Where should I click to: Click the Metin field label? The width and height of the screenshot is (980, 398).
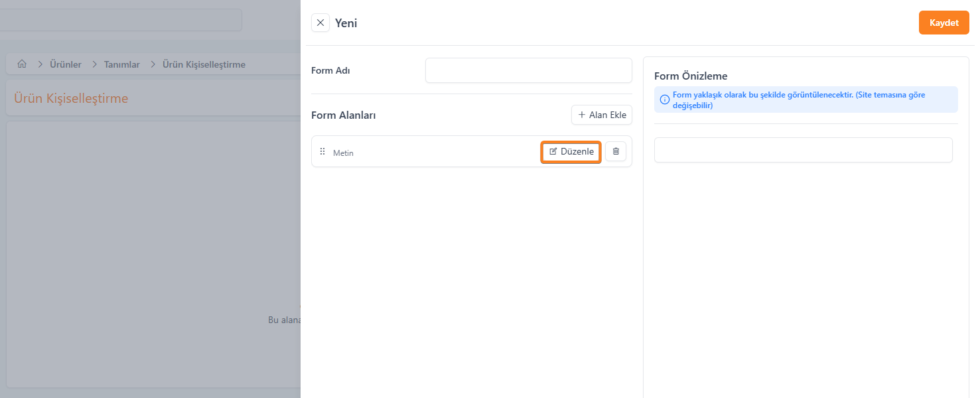(x=343, y=153)
